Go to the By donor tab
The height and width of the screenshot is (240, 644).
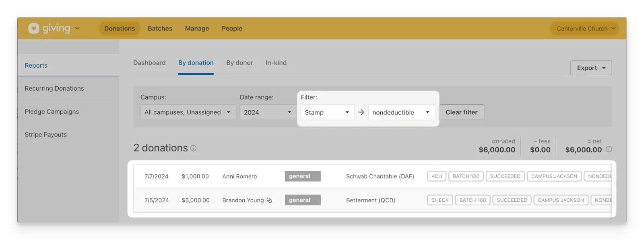pos(239,63)
